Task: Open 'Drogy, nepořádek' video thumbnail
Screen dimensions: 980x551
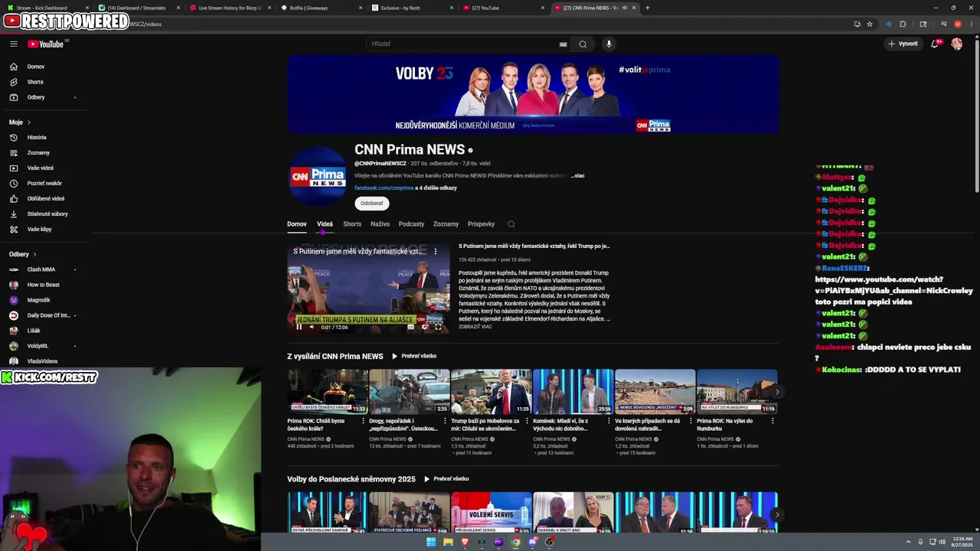Action: tap(409, 392)
